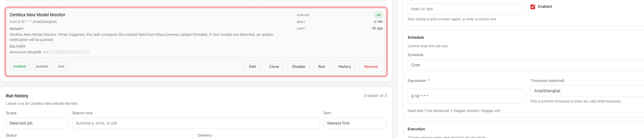Click the Search runs input box
This screenshot has width=644, height=138.
tap(196, 123)
